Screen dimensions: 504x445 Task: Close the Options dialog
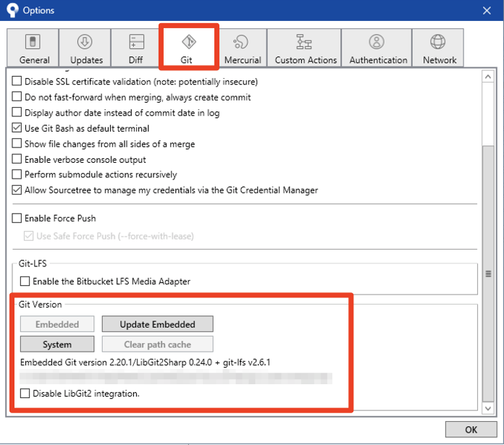(x=487, y=11)
